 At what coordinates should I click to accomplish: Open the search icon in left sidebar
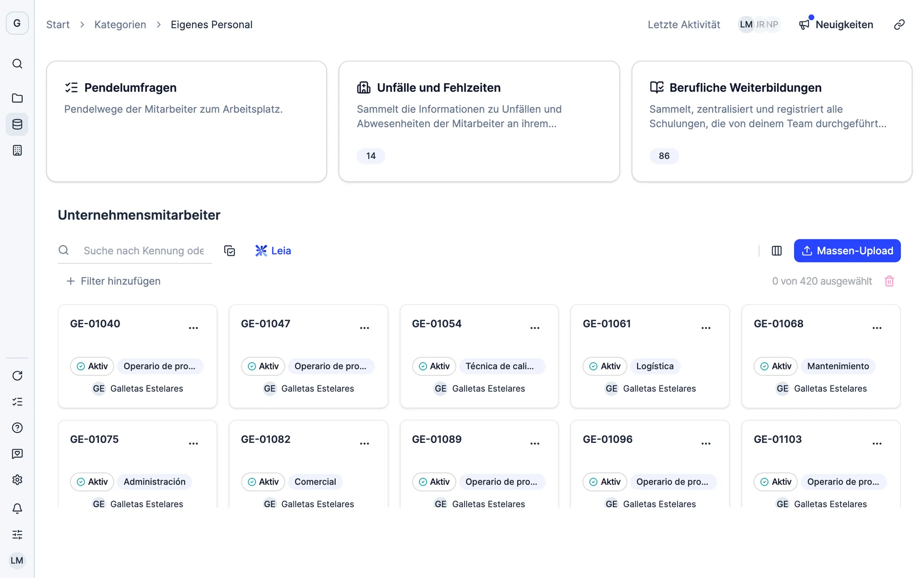[x=17, y=64]
